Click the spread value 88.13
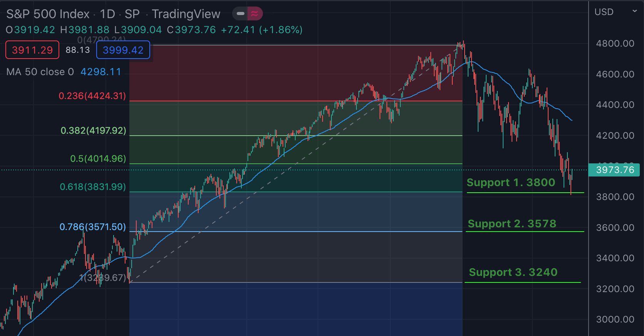 pyautogui.click(x=78, y=50)
